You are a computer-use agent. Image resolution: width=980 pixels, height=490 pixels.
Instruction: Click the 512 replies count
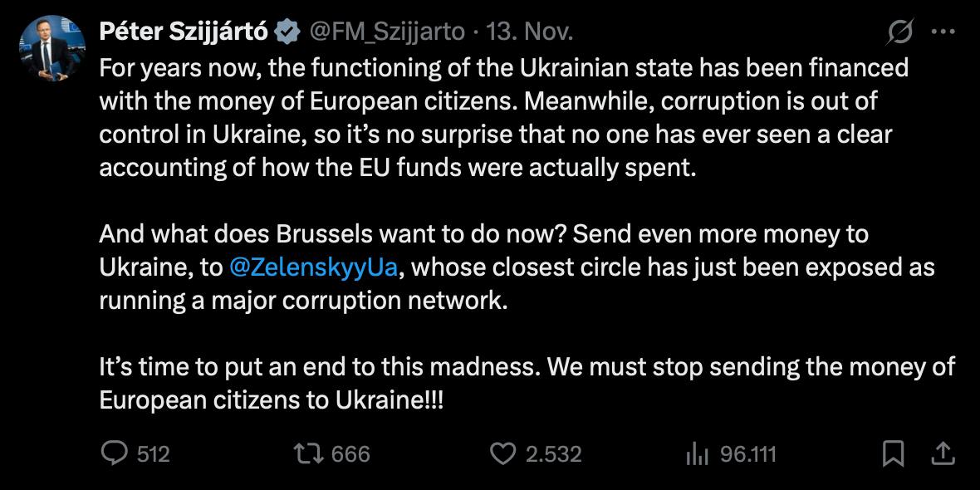(153, 454)
